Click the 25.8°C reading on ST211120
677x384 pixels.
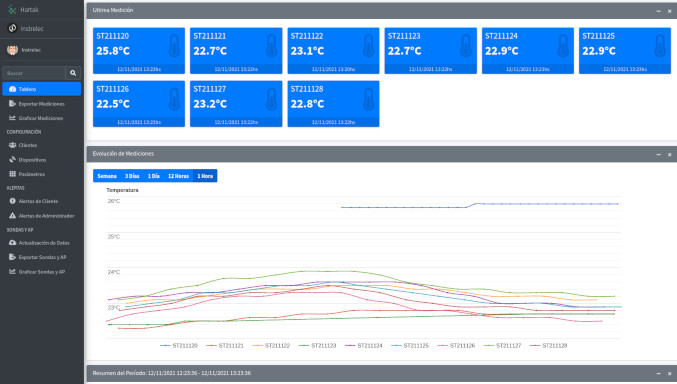tap(113, 51)
